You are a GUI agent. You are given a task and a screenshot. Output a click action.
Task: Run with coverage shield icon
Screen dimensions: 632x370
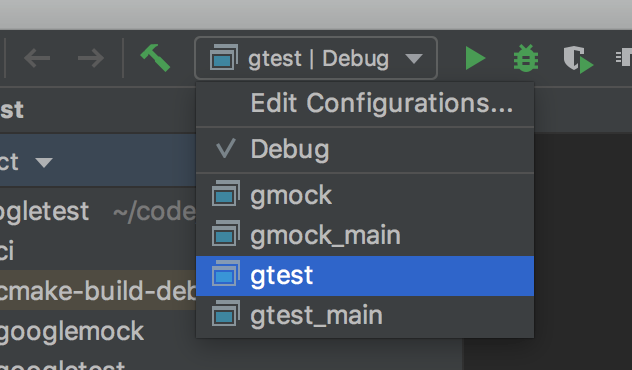pos(578,59)
